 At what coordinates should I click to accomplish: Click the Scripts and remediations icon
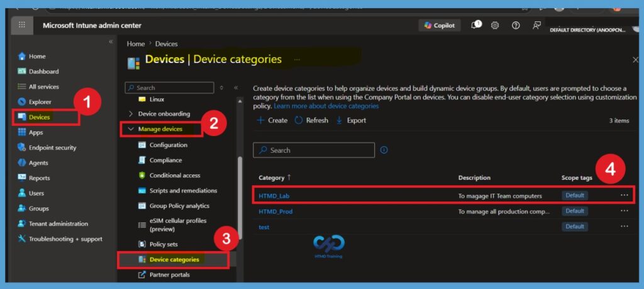click(x=142, y=191)
